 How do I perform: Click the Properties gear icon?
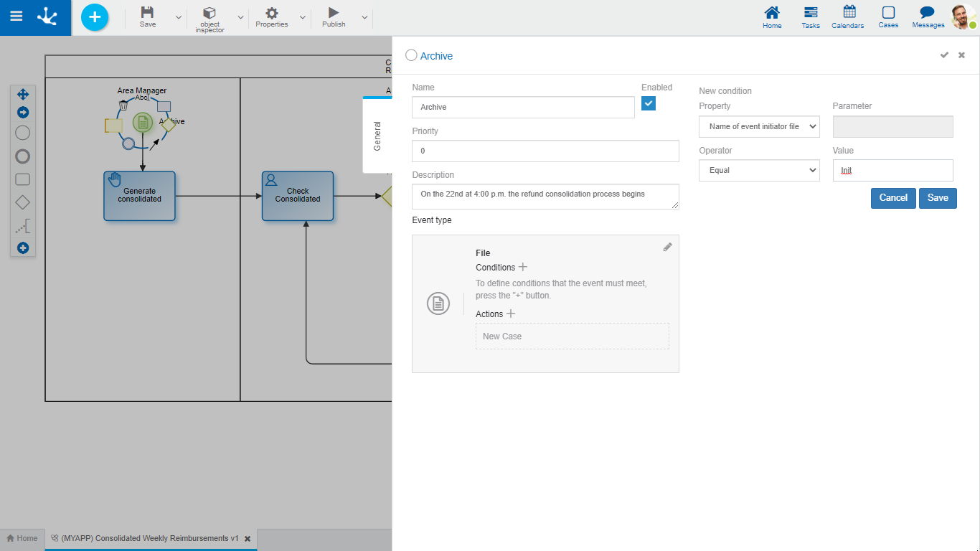272,12
